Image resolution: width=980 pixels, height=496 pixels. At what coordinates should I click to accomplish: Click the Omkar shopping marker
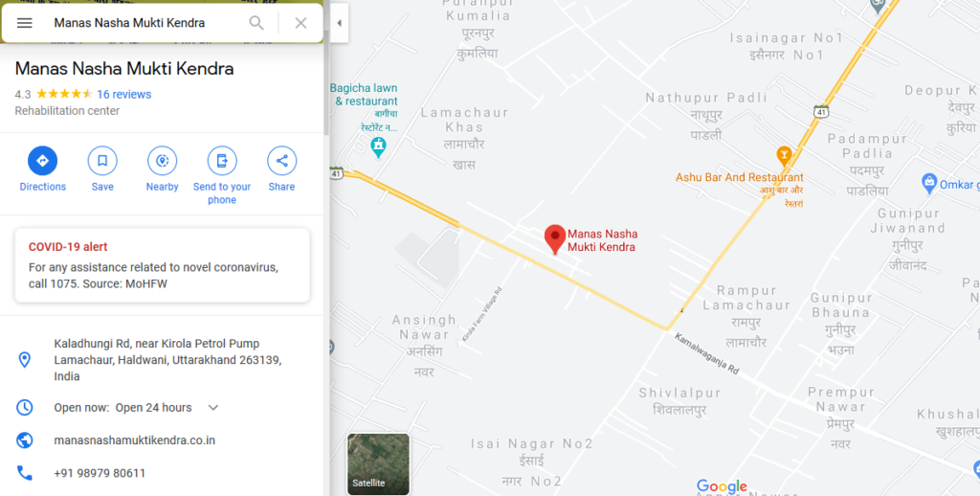click(x=929, y=184)
